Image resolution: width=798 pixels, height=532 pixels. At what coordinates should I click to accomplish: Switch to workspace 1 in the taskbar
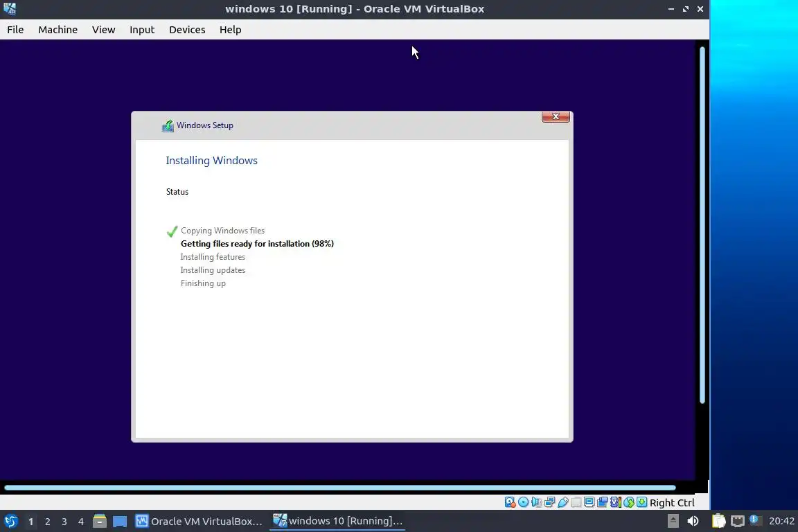tap(30, 522)
